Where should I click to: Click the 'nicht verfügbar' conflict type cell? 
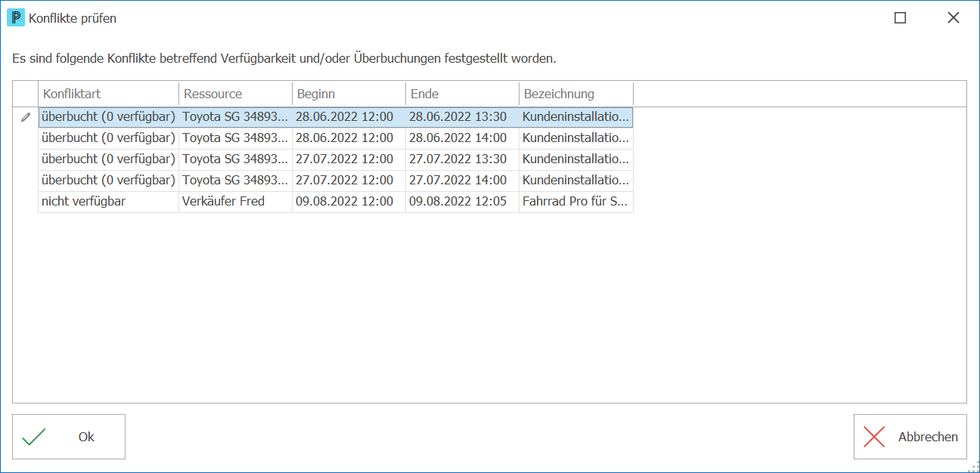click(x=109, y=202)
